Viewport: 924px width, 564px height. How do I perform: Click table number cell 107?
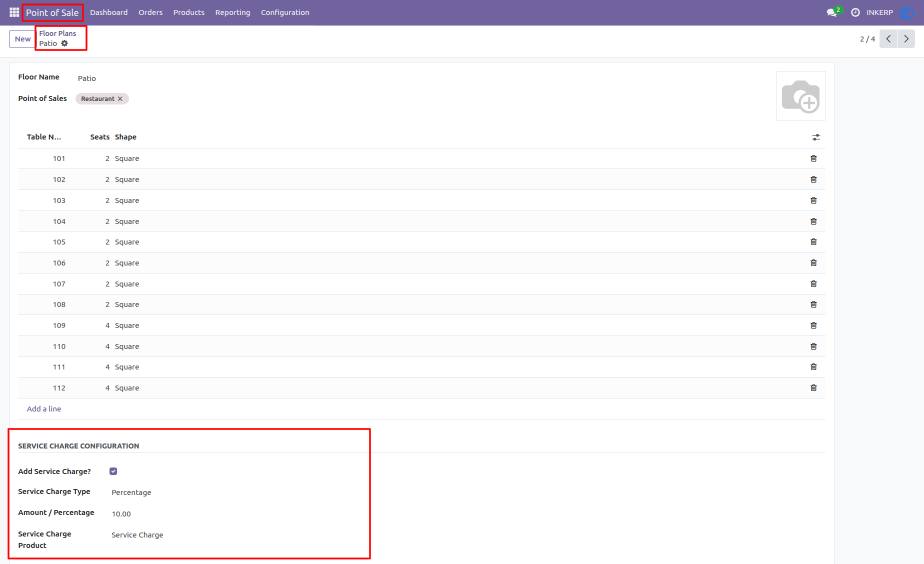pos(59,284)
